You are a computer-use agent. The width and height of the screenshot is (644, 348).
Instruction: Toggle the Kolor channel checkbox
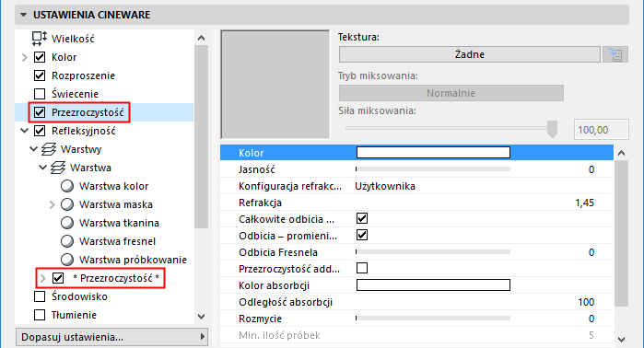click(x=40, y=57)
